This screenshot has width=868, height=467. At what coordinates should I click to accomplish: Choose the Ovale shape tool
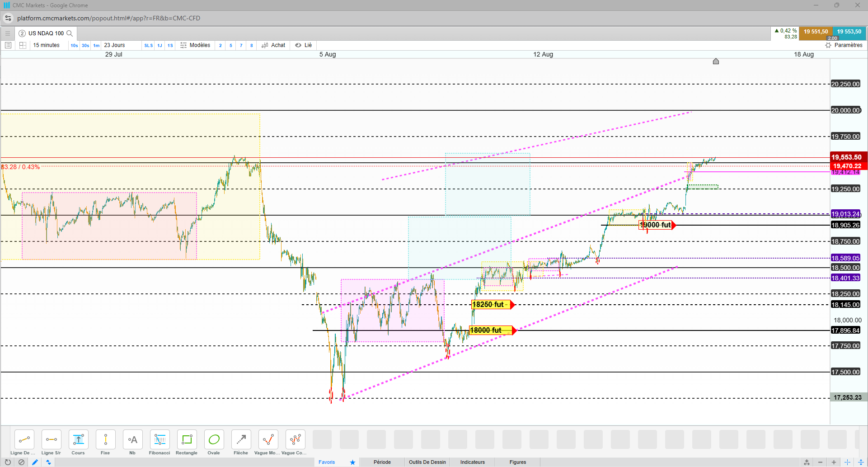coord(214,442)
